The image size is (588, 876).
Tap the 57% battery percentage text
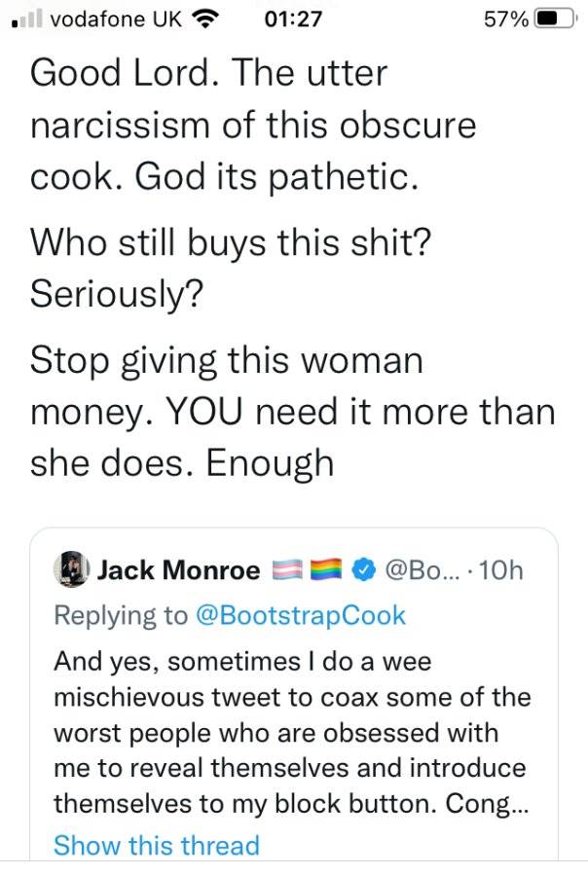506,19
